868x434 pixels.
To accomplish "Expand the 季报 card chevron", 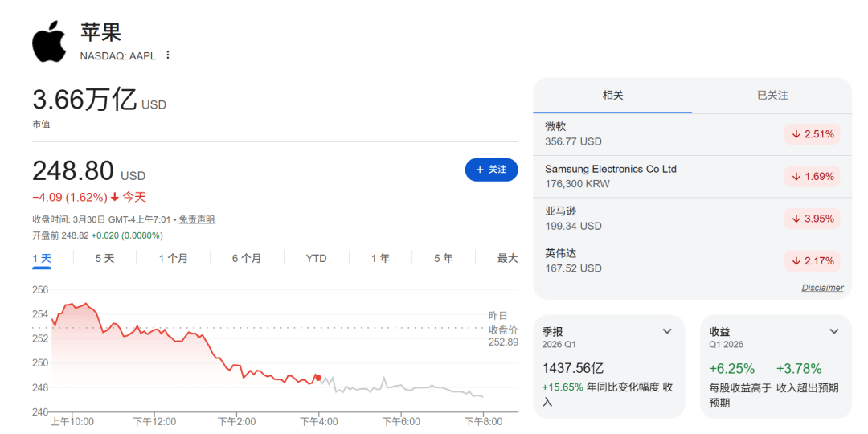I will pos(667,331).
